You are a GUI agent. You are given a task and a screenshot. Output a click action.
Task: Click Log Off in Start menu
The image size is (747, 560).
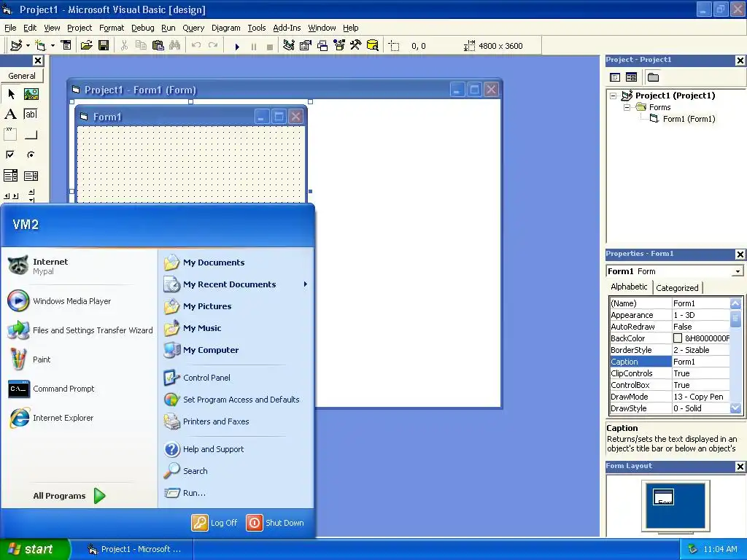pyautogui.click(x=214, y=523)
